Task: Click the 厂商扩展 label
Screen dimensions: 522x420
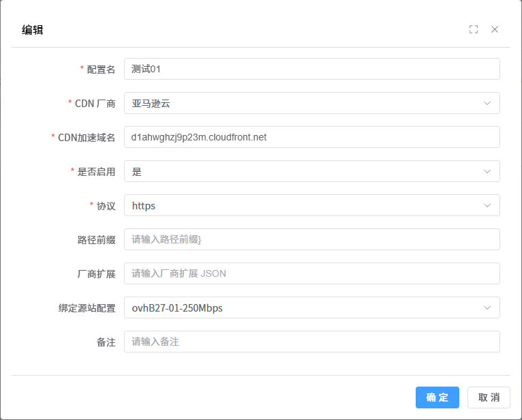Action: [96, 274]
